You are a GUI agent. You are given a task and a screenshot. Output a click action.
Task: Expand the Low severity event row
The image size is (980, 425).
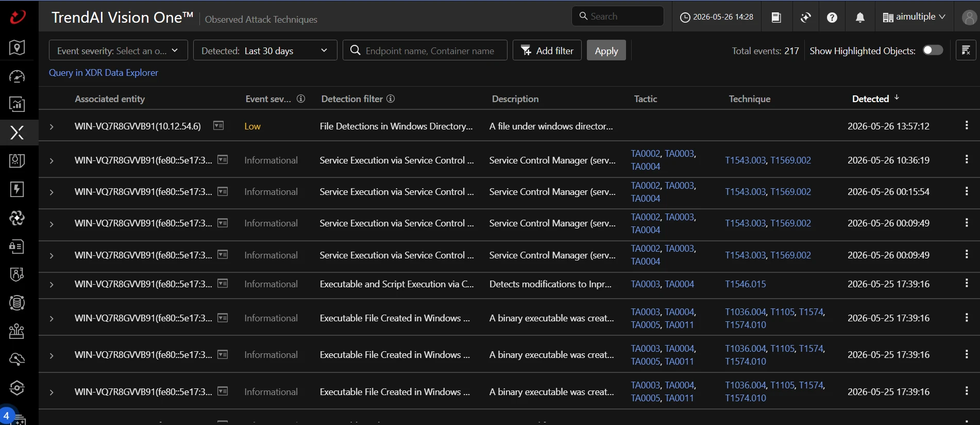[x=52, y=126]
